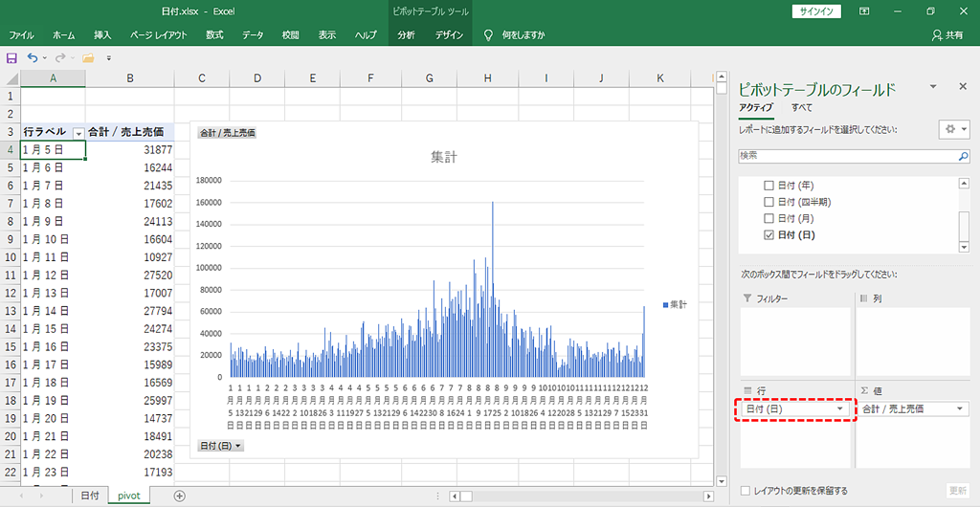Click the cell with value 27794
980x507 pixels.
click(x=130, y=310)
